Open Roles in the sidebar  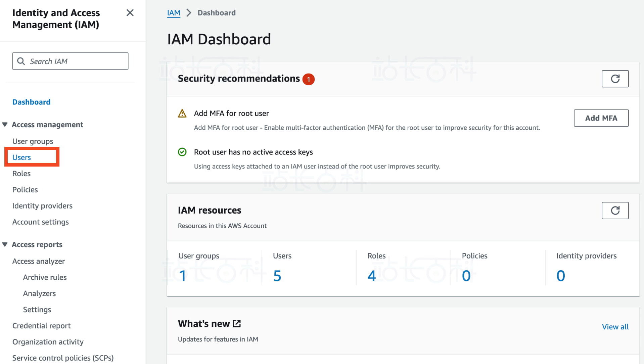click(21, 173)
